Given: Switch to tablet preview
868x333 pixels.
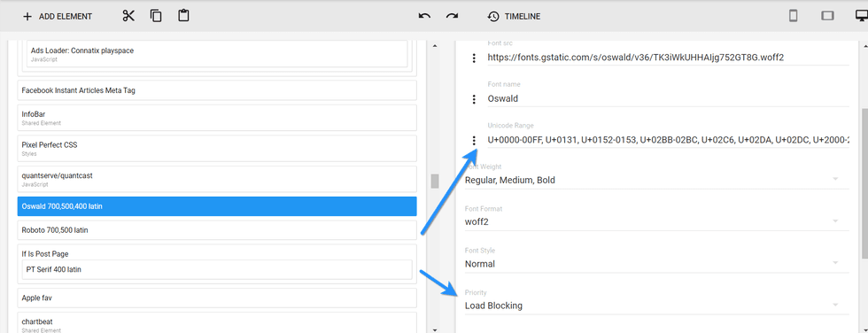Looking at the screenshot, I should click(x=827, y=16).
